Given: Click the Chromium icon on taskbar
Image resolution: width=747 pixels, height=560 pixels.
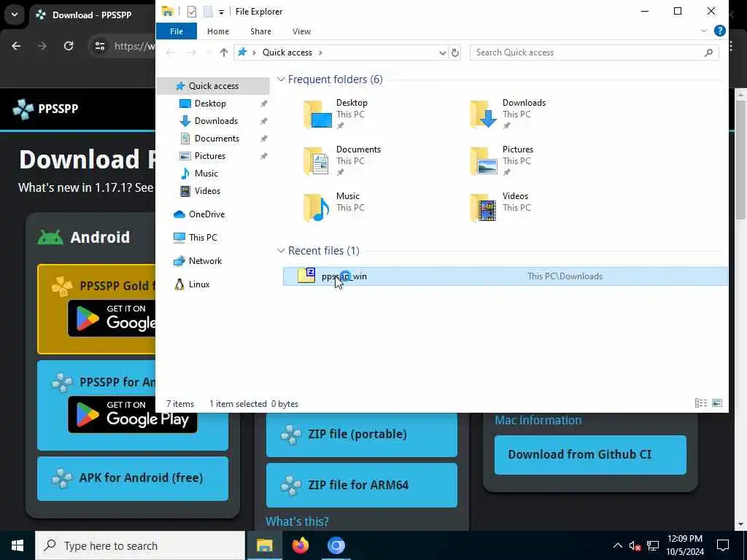Looking at the screenshot, I should (336, 545).
